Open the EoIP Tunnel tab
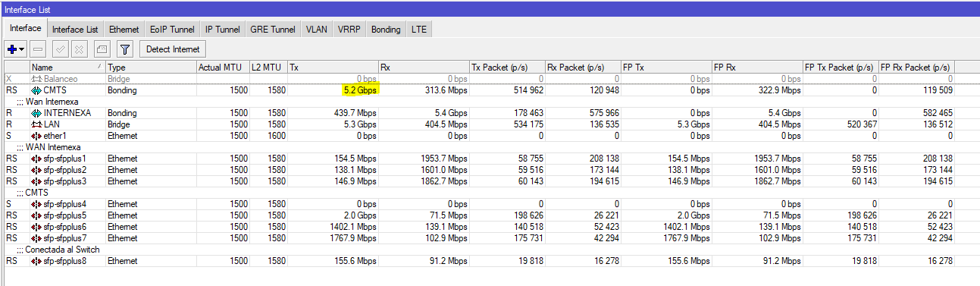This screenshot has width=980, height=286. click(x=172, y=29)
